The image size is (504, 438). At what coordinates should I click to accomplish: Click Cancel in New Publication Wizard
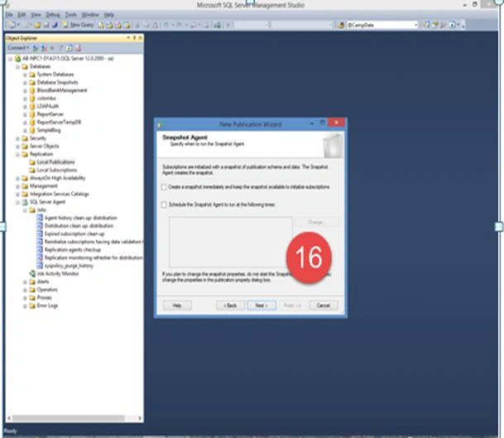pyautogui.click(x=324, y=306)
